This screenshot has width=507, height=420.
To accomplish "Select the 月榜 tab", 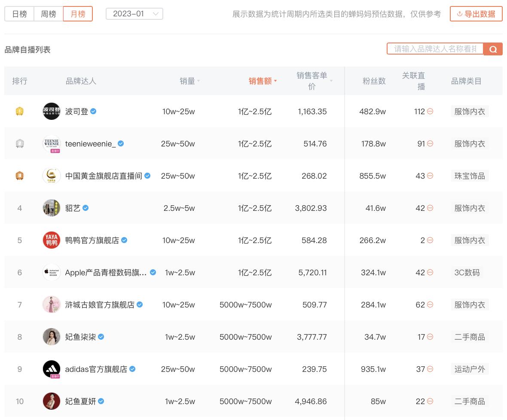I will 78,14.
